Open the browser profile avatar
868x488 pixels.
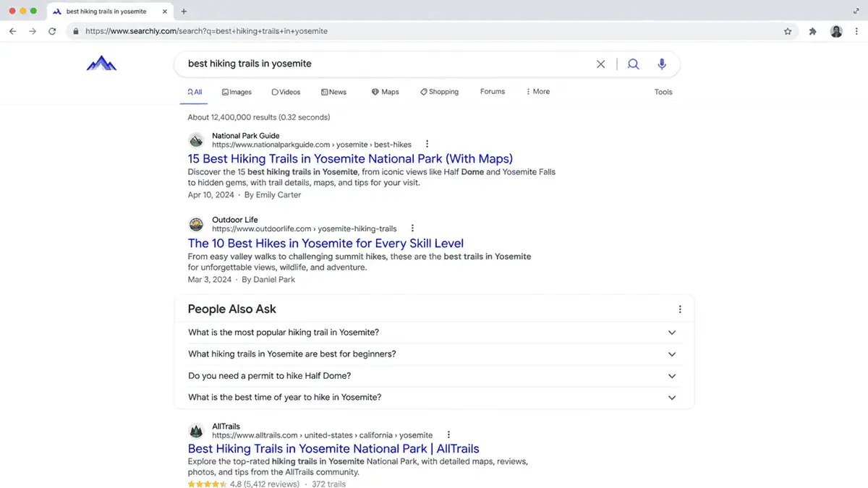pyautogui.click(x=836, y=32)
